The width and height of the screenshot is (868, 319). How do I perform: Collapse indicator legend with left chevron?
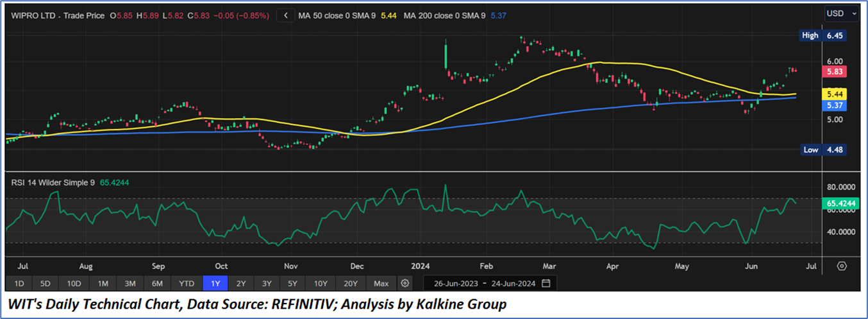tap(286, 15)
